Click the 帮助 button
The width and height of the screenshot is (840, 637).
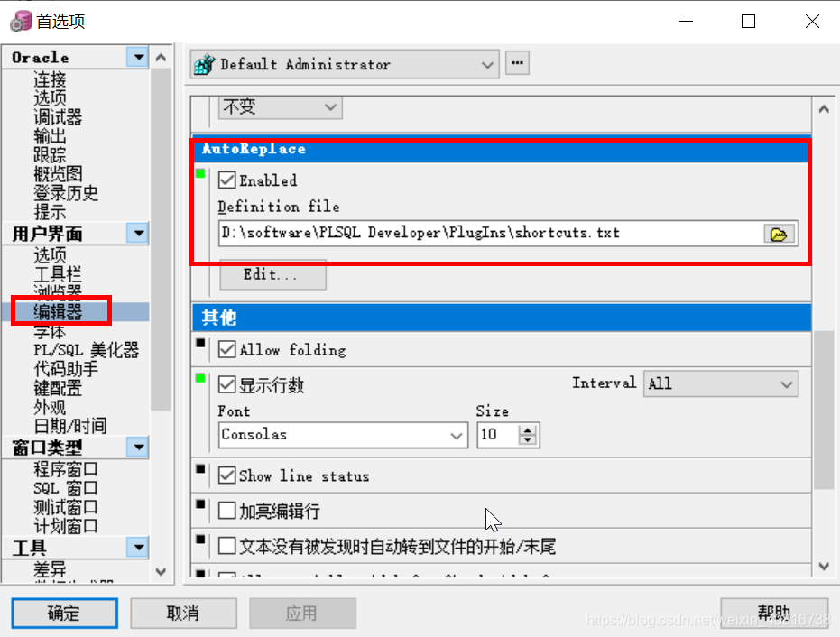pyautogui.click(x=774, y=613)
